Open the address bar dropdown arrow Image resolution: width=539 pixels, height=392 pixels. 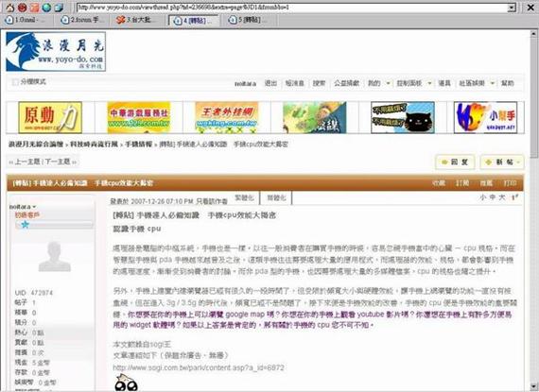(512, 8)
